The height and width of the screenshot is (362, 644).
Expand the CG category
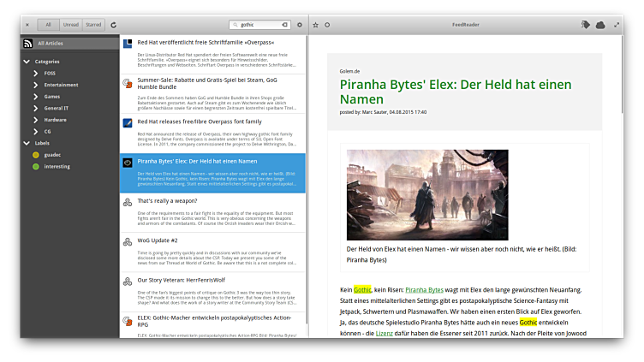coord(35,132)
